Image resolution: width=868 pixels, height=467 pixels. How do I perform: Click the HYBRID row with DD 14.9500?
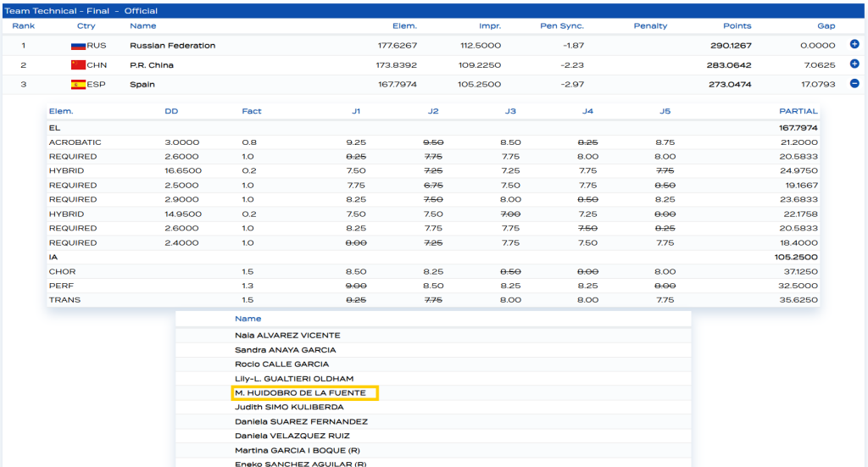click(x=433, y=214)
